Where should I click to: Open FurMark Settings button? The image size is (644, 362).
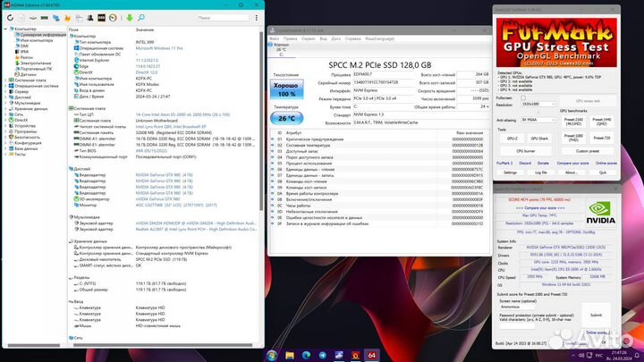[x=510, y=173]
